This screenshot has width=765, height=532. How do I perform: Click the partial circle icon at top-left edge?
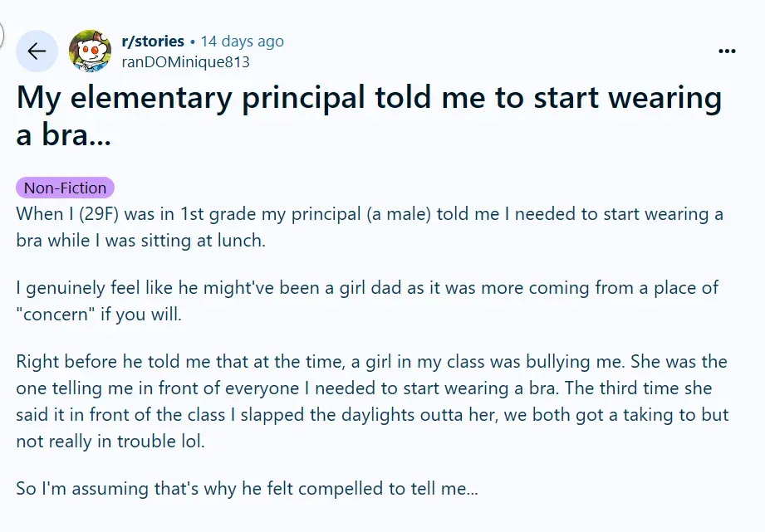tap(2, 35)
